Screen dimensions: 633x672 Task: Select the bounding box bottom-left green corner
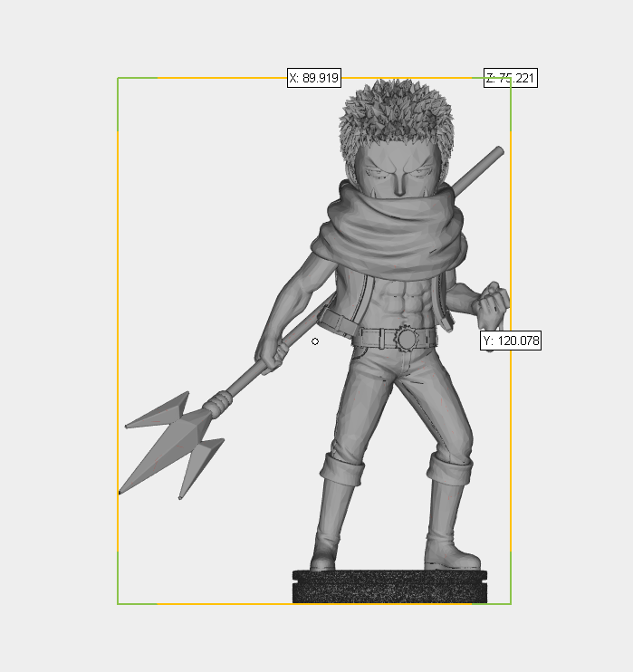[119, 603]
